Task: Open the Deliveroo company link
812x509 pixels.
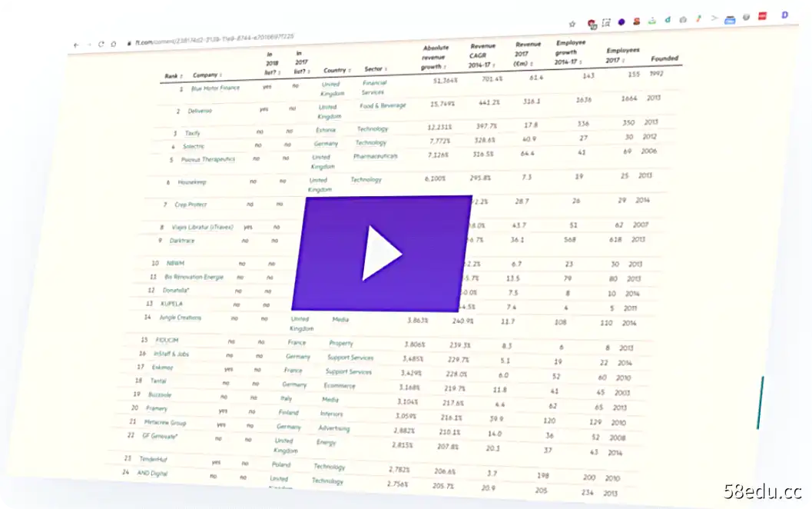Action: coord(200,111)
